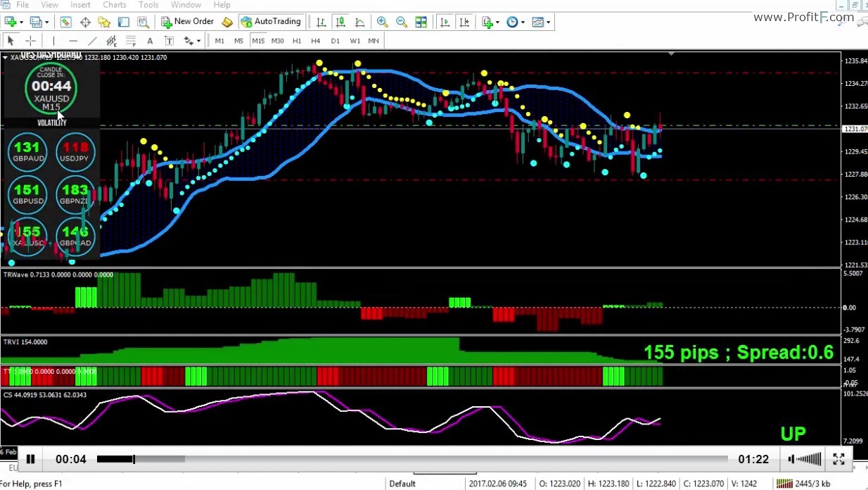Select the M15 timeframe button
The width and height of the screenshot is (868, 490).
click(258, 41)
